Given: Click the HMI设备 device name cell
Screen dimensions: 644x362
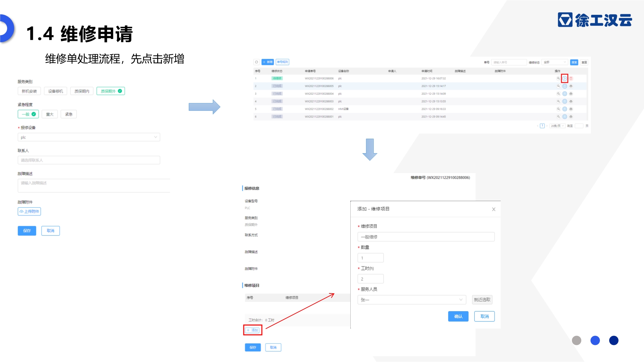Looking at the screenshot, I should pyautogui.click(x=343, y=109).
